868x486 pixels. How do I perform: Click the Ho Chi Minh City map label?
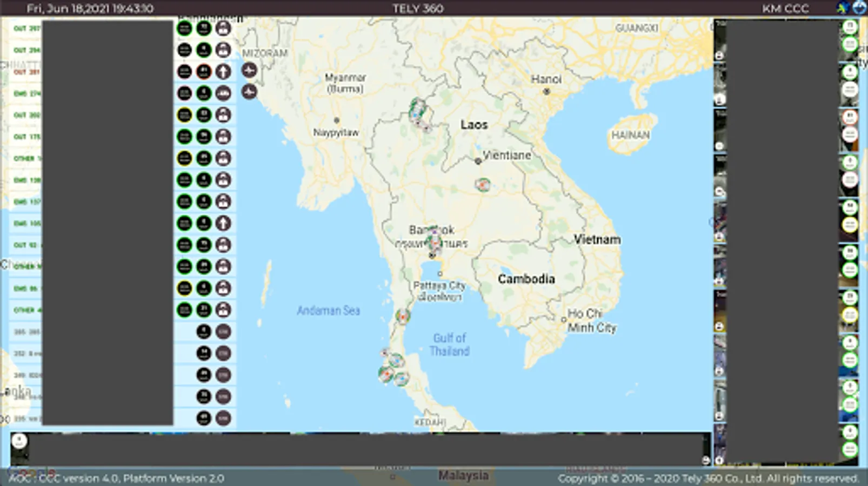click(592, 320)
